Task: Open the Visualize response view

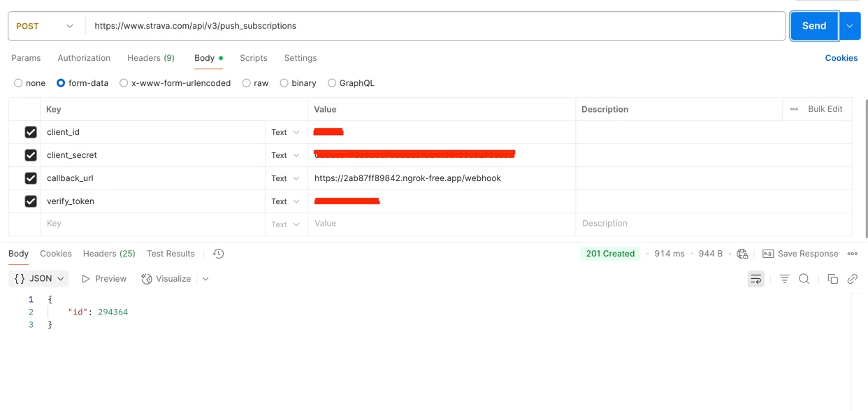Action: pos(166,279)
